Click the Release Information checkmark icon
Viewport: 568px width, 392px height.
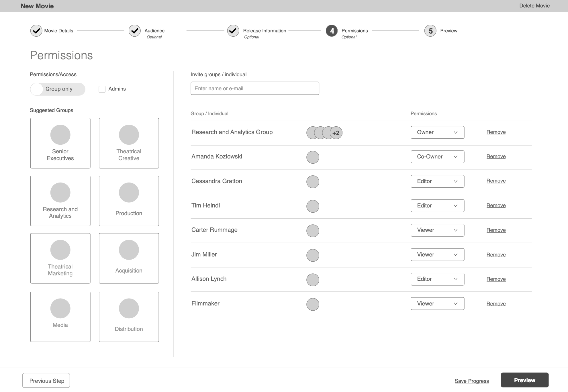click(233, 31)
